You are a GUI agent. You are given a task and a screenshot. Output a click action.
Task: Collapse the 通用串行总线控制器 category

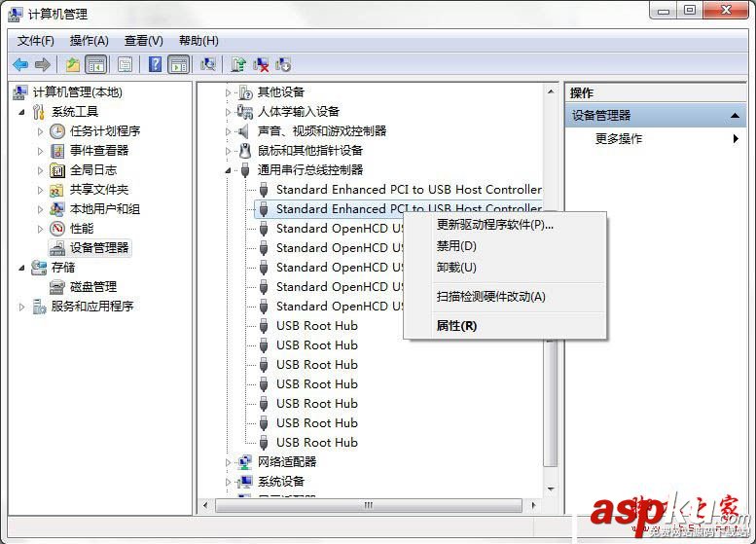228,170
